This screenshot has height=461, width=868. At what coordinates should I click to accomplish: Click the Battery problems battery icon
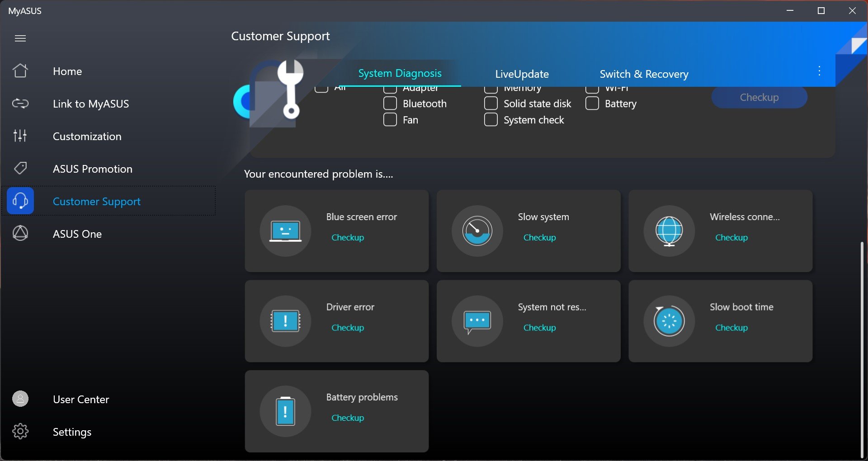tap(285, 411)
